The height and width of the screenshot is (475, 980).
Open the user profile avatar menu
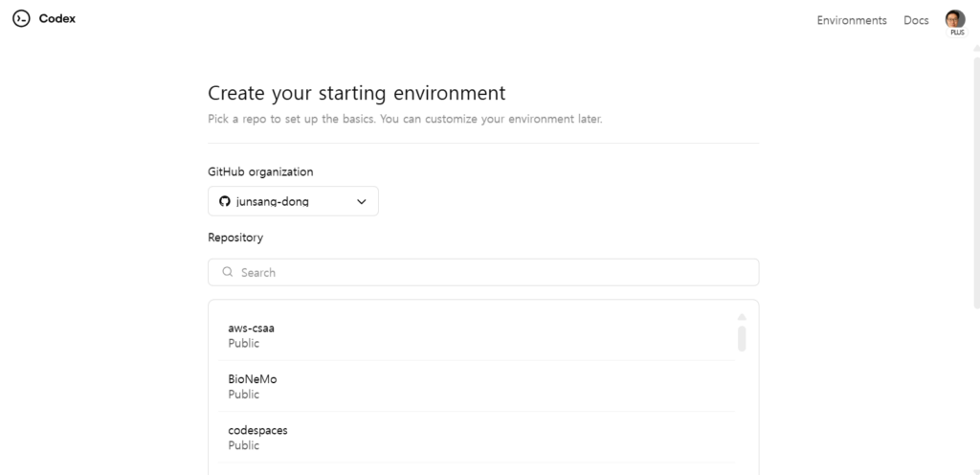[954, 19]
